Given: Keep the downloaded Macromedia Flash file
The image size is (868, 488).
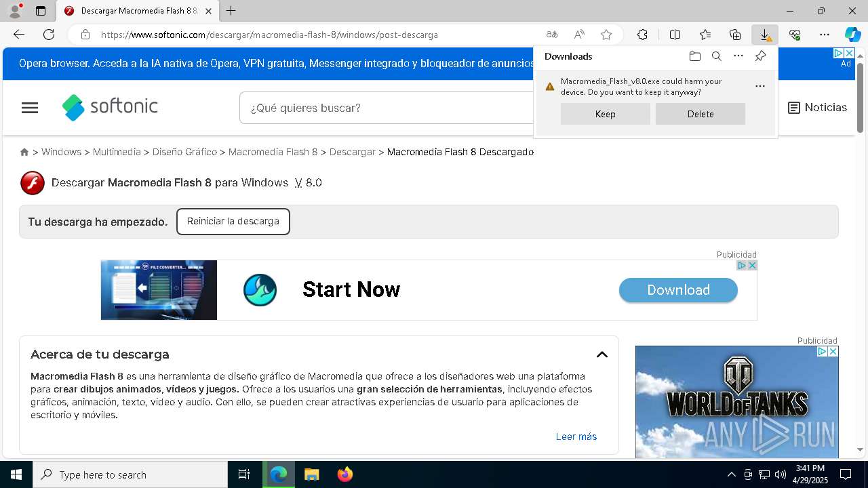Looking at the screenshot, I should pos(605,114).
